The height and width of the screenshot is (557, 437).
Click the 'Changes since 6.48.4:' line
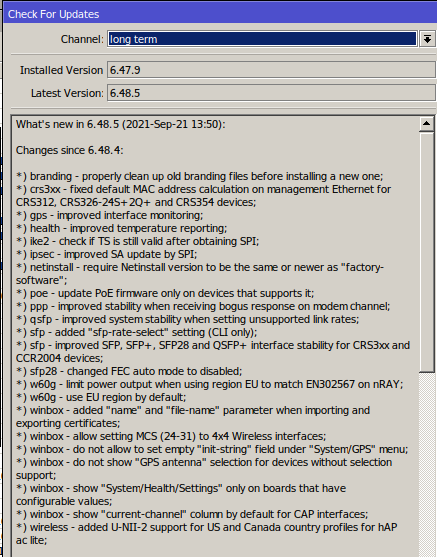point(70,150)
